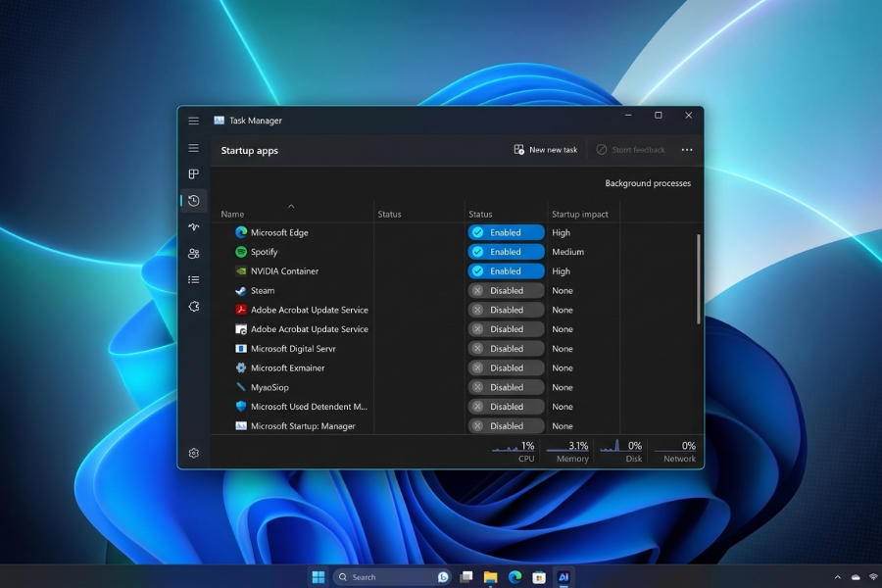882x588 pixels.
Task: Enable MyaoSiop with its Disabled toggle
Action: 507,387
